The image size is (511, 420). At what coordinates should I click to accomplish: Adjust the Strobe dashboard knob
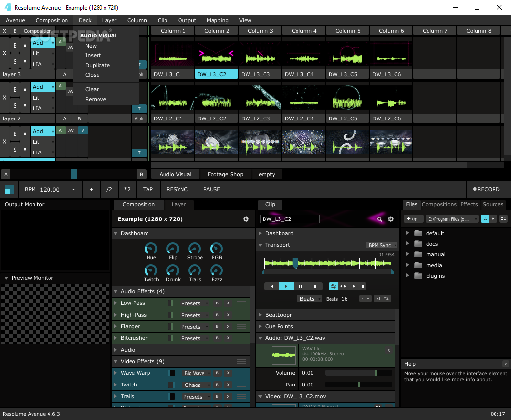(195, 249)
